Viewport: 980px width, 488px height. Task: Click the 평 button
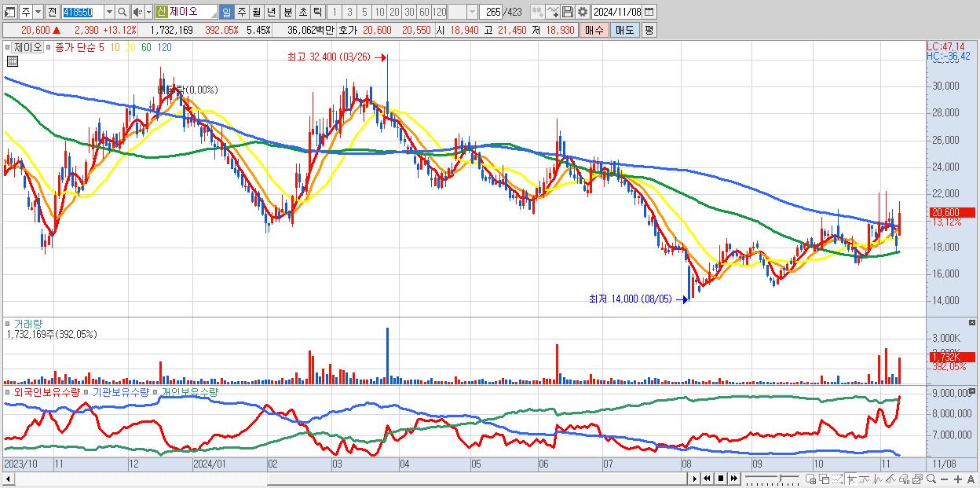pyautogui.click(x=649, y=30)
